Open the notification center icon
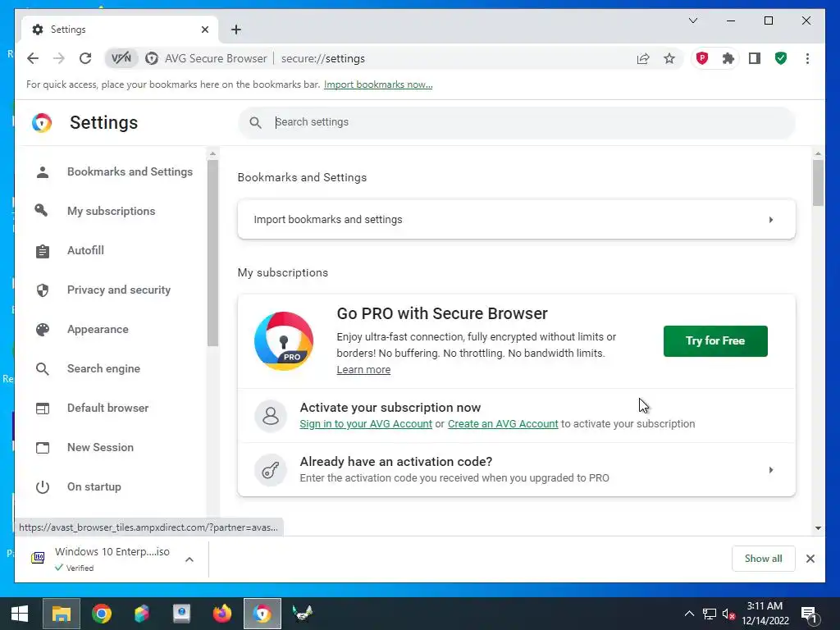The width and height of the screenshot is (840, 630). [809, 614]
